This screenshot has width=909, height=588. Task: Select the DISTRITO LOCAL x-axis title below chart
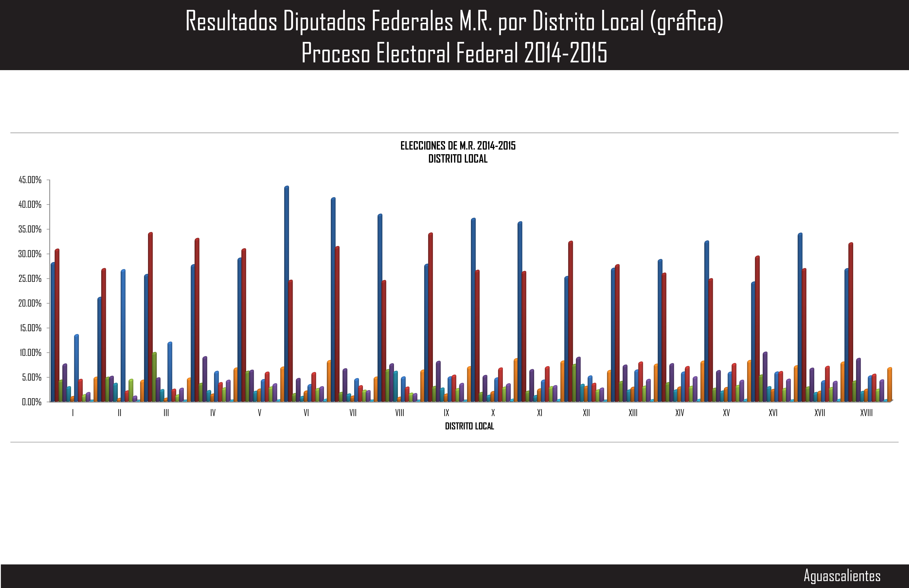tap(469, 426)
